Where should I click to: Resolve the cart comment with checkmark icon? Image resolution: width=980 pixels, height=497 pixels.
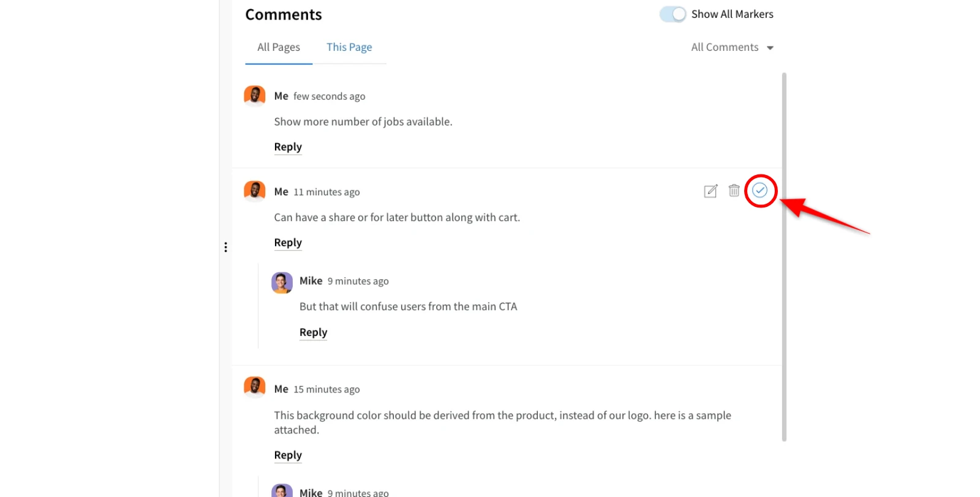[760, 190]
